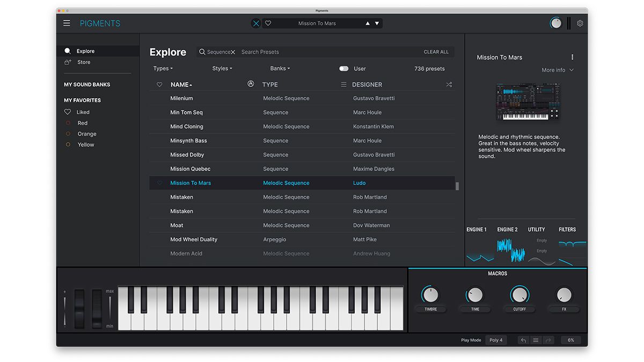644x362 pixels.
Task: Expand the Banks filter dropdown
Action: (280, 69)
